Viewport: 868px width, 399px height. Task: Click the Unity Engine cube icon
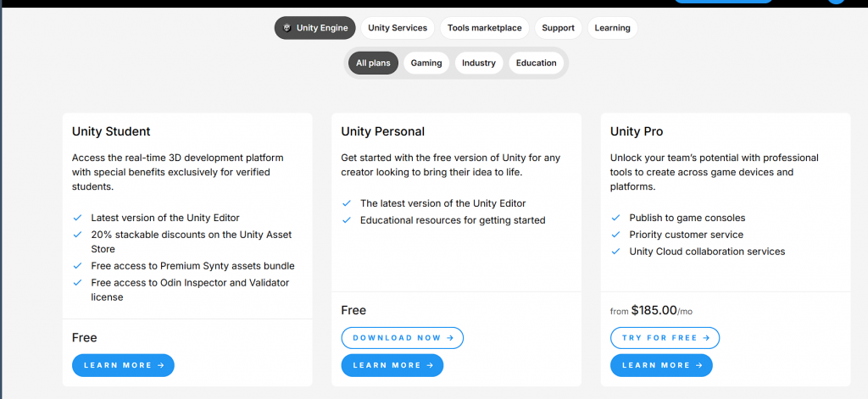pos(287,28)
